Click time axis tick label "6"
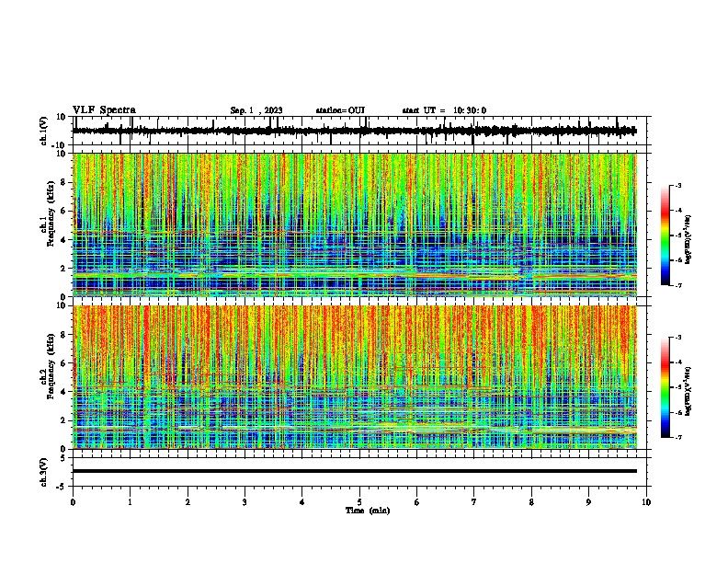Image resolution: width=728 pixels, height=563 pixels. click(x=417, y=502)
